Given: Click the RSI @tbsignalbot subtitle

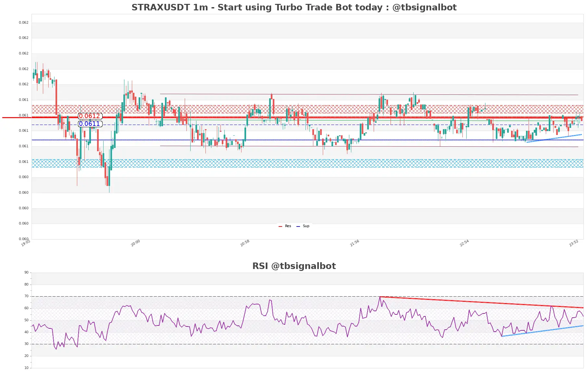Looking at the screenshot, I should tap(294, 266).
